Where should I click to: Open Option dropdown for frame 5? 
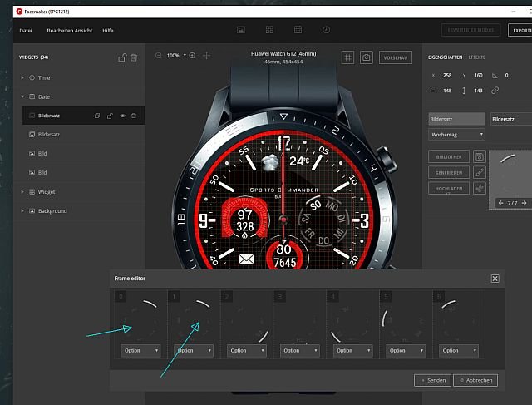pos(406,351)
